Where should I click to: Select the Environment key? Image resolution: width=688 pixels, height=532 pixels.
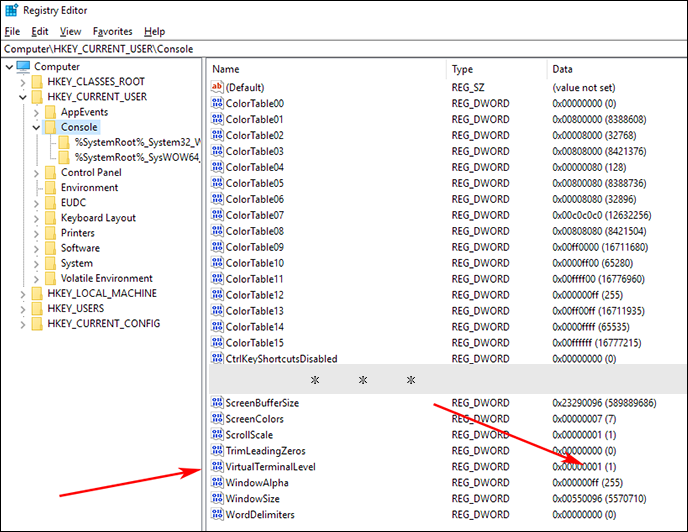click(x=90, y=187)
